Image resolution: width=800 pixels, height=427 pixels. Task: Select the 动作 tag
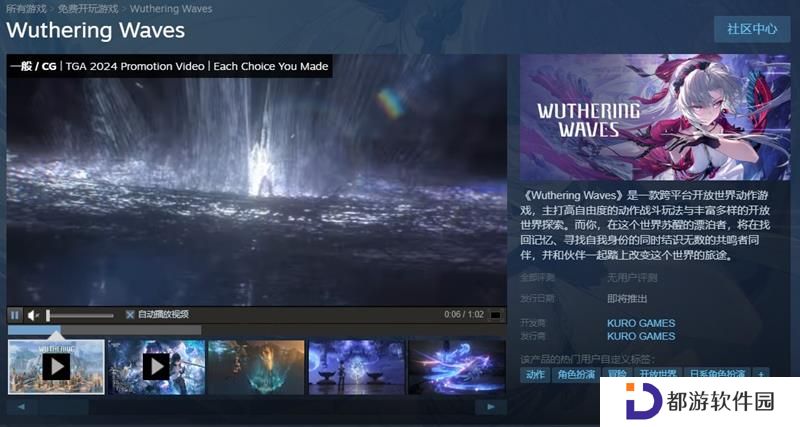535,374
